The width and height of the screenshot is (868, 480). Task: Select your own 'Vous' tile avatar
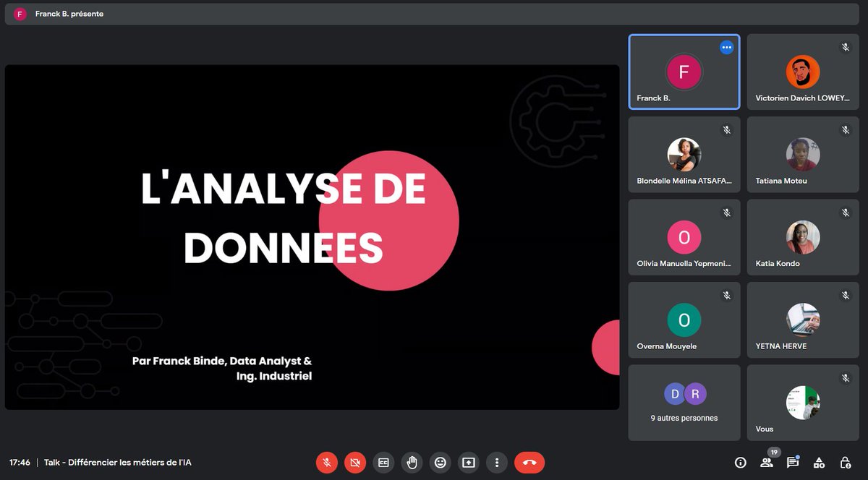tap(803, 403)
